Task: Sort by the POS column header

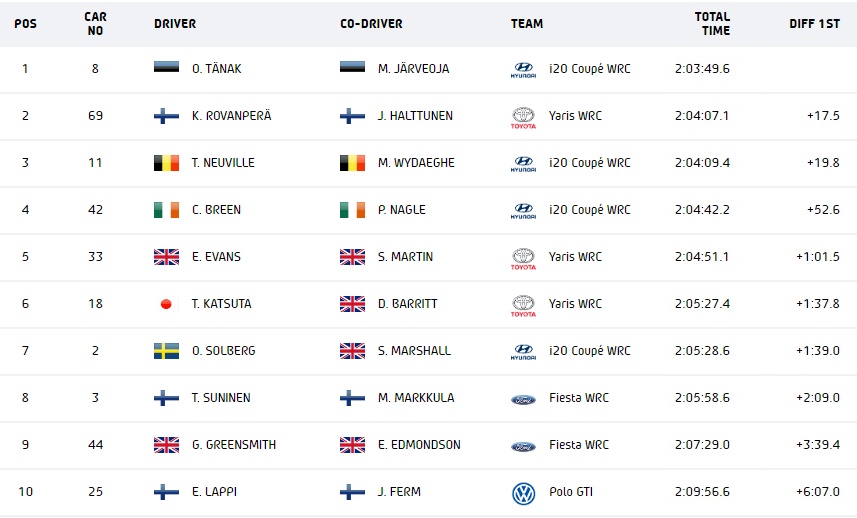Action: click(x=25, y=23)
